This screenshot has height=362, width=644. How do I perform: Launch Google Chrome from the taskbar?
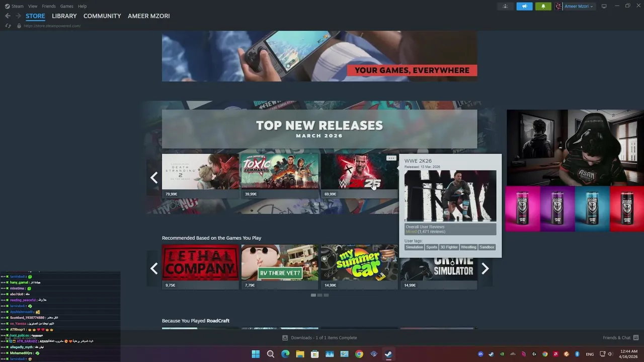tap(359, 354)
